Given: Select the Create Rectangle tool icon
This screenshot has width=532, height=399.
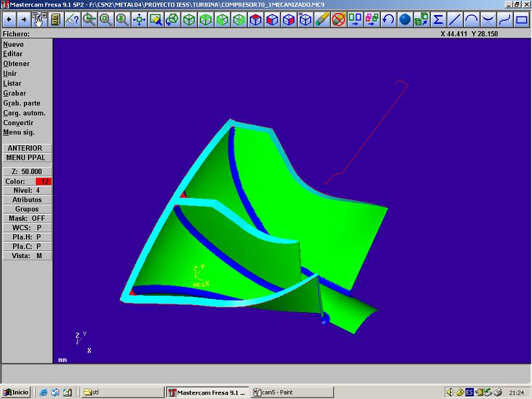Looking at the screenshot, I should [522, 19].
